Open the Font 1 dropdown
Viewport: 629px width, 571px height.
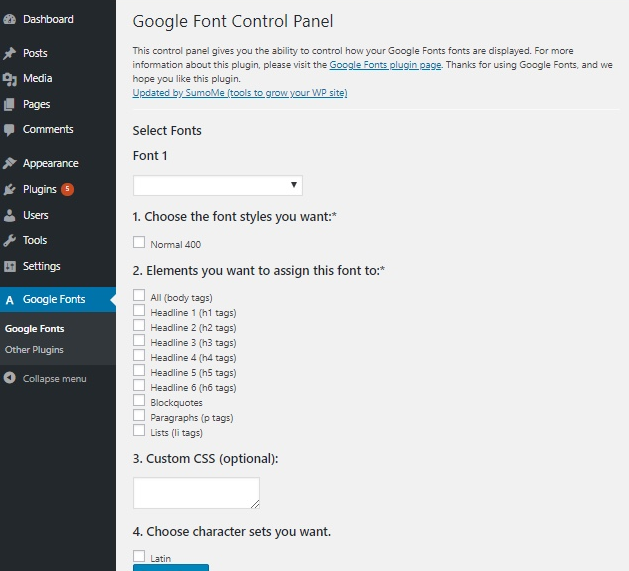218,185
